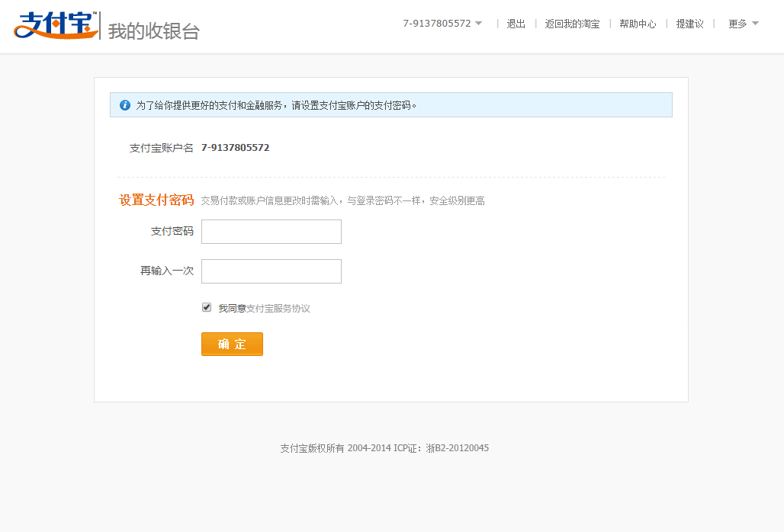784x532 pixels.
Task: Open the 帮助中心 help center
Action: (x=638, y=24)
